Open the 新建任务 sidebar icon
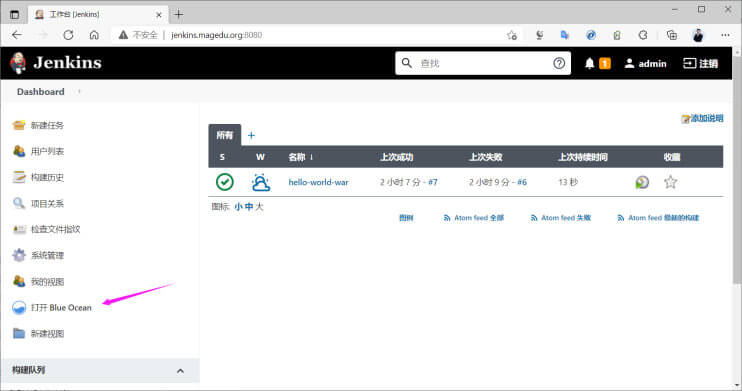This screenshot has width=742, height=391. (x=19, y=125)
